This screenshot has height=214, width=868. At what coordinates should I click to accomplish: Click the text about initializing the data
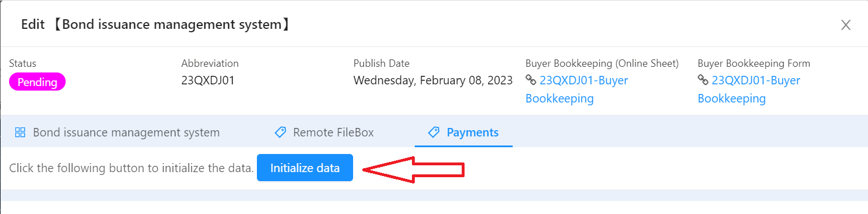pyautogui.click(x=131, y=168)
